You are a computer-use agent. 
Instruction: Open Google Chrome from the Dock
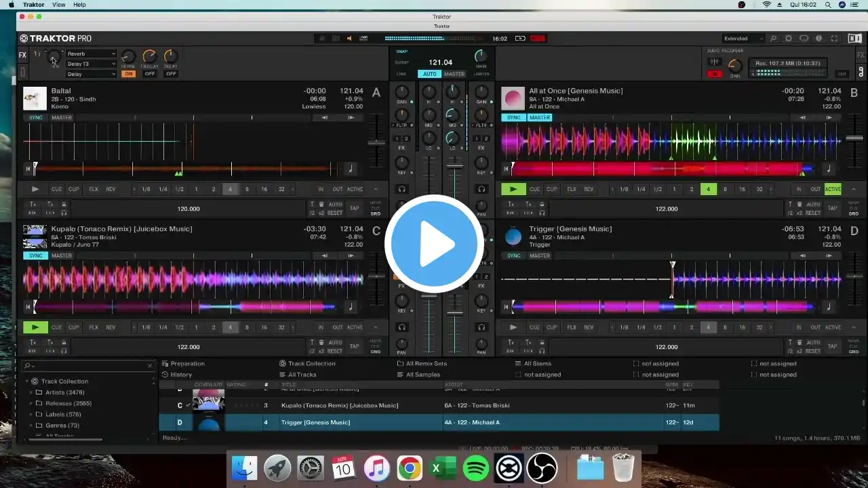(410, 468)
